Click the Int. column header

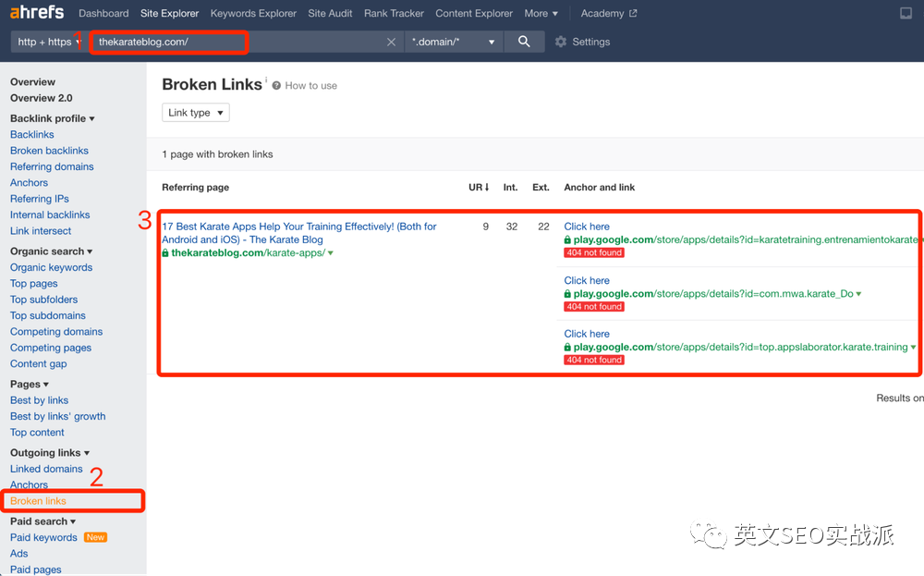tap(510, 188)
